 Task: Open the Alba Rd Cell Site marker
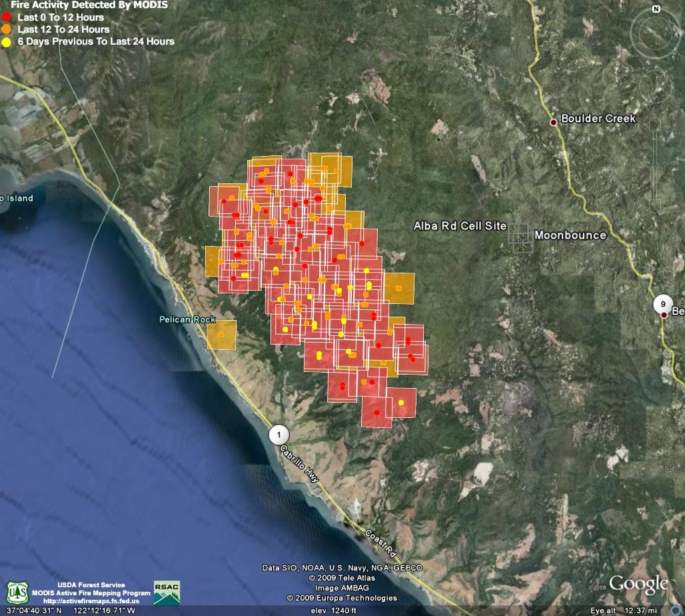click(521, 237)
